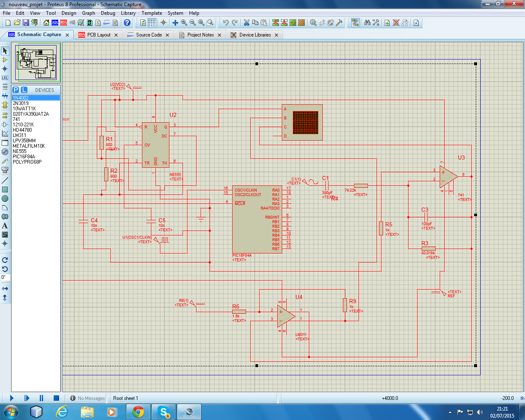Click the overview schematic thumbnail
The width and height of the screenshot is (525, 420).
click(36, 62)
